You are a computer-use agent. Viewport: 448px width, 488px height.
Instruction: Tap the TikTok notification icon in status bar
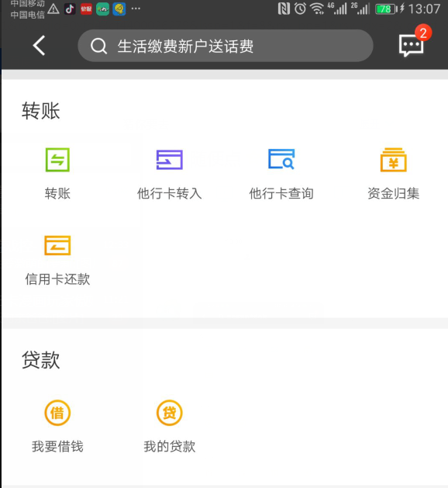pyautogui.click(x=70, y=9)
